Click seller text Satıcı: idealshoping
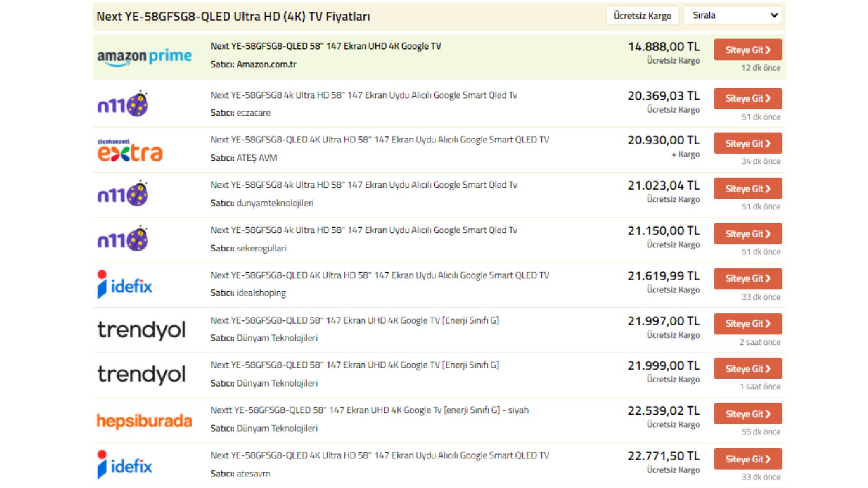The height and width of the screenshot is (488, 868). click(x=248, y=293)
